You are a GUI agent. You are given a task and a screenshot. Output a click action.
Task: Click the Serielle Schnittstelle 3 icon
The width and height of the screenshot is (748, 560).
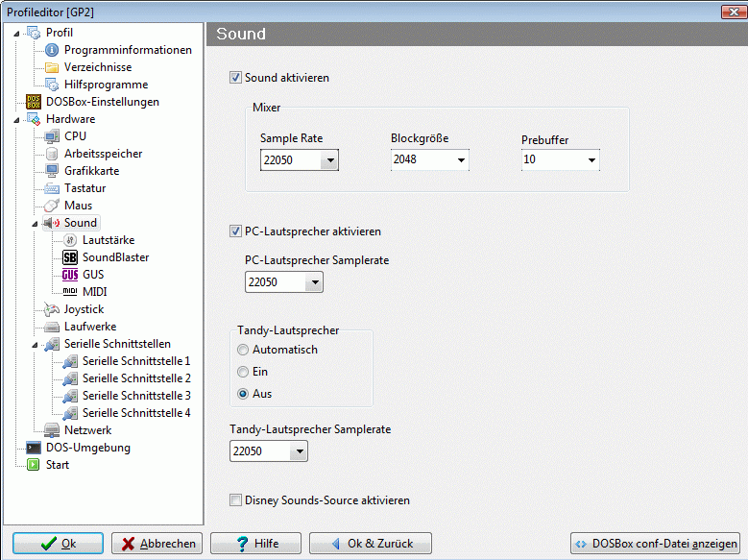(x=70, y=396)
